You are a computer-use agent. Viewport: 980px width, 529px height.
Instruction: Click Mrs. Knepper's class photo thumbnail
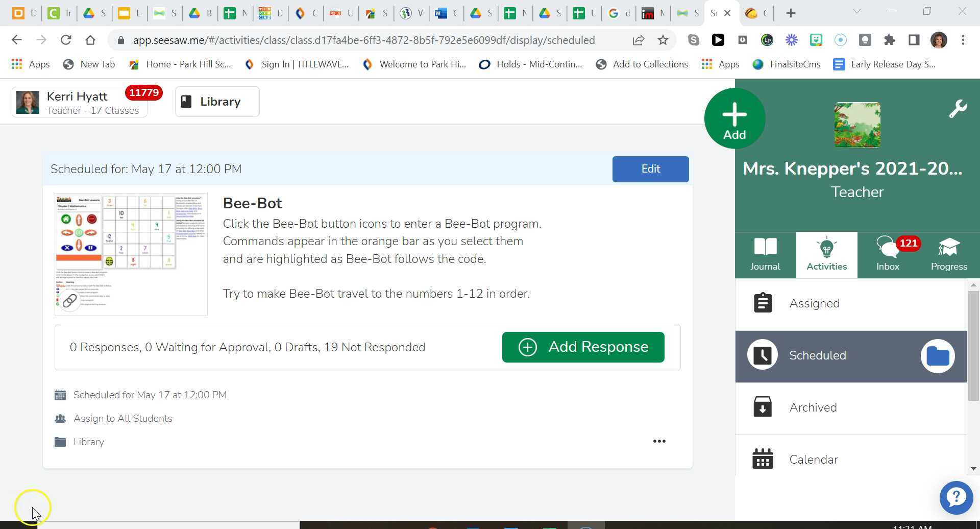coord(856,125)
